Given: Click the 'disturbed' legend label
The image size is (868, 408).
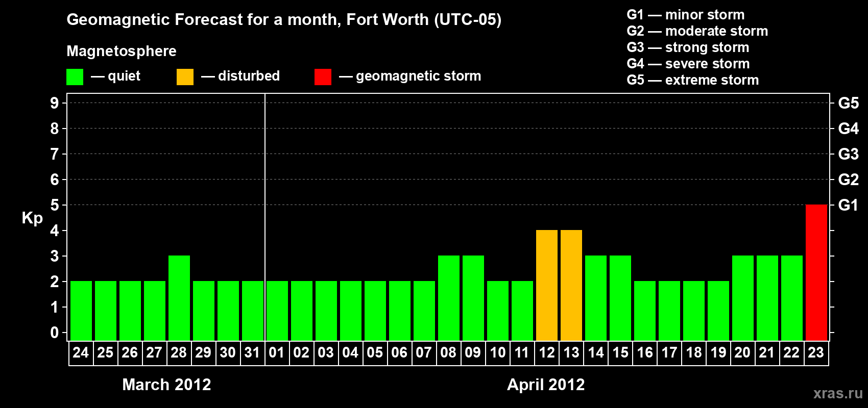Looking at the screenshot, I should coord(249,76).
